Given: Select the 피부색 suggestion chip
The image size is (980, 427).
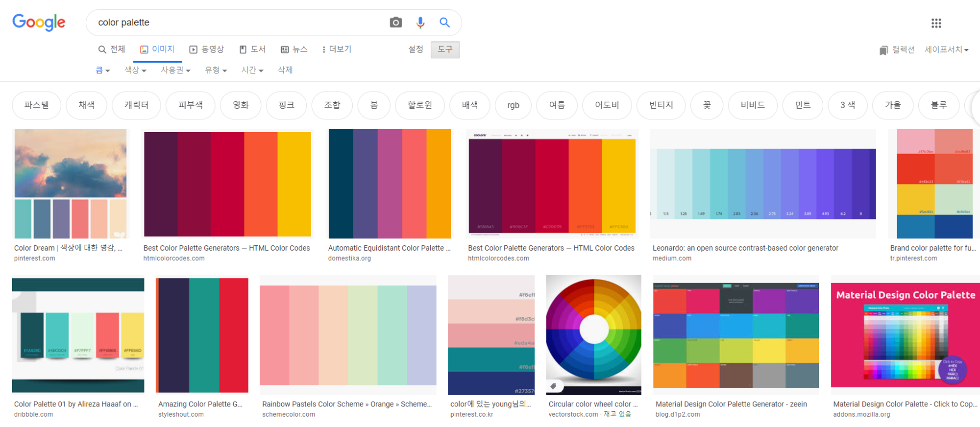Looking at the screenshot, I should 190,105.
